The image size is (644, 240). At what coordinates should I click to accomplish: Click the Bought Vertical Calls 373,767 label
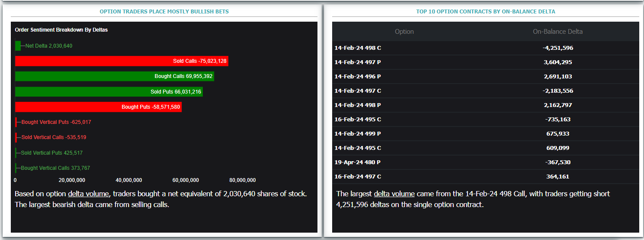55,168
